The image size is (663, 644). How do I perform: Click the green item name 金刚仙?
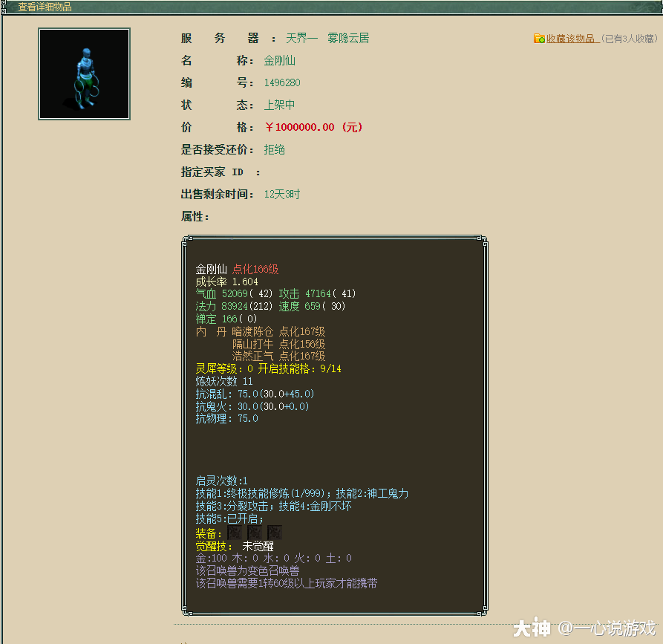280,60
